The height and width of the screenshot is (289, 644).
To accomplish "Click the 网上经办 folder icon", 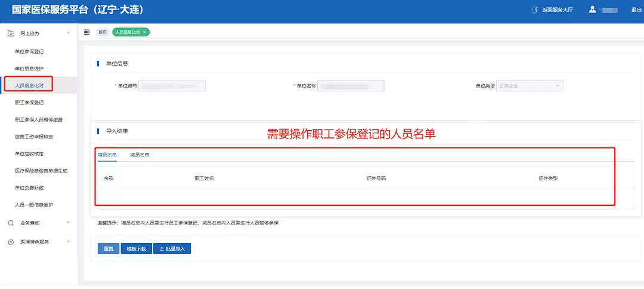I will pos(11,33).
